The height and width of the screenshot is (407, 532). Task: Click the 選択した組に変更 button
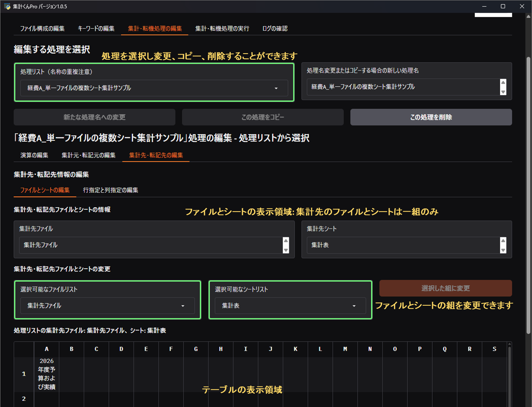tap(446, 288)
